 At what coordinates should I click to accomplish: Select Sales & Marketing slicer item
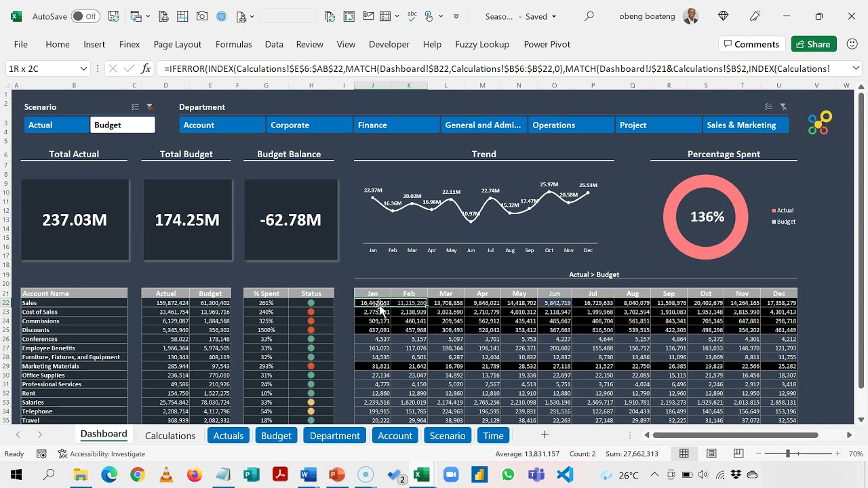click(745, 125)
